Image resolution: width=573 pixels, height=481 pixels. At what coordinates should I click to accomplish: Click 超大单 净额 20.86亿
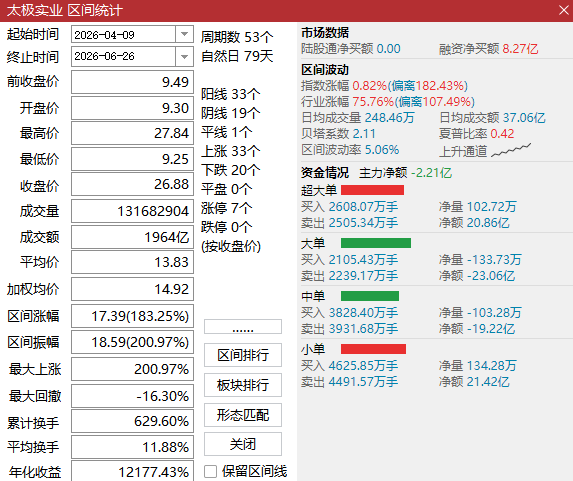(474, 223)
